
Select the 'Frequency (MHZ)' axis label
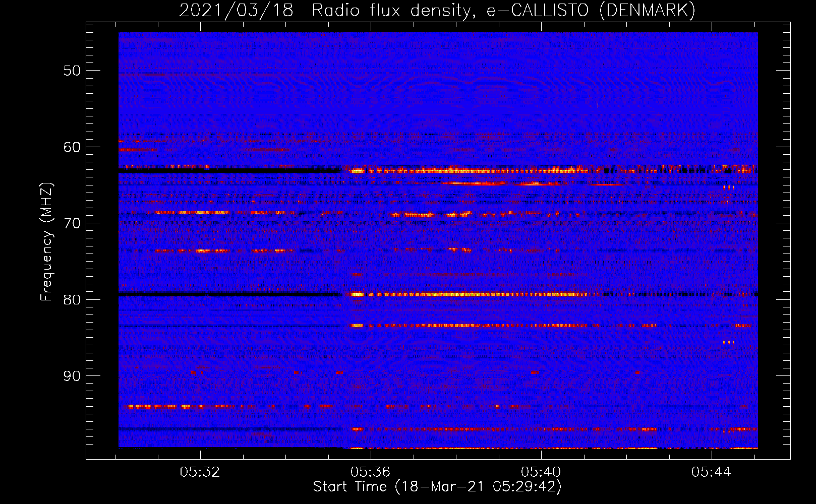coord(46,242)
